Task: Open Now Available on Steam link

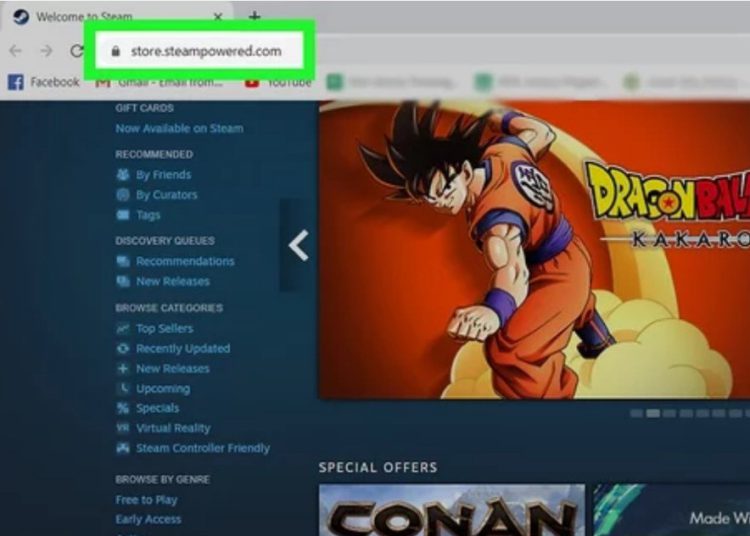Action: pyautogui.click(x=179, y=128)
